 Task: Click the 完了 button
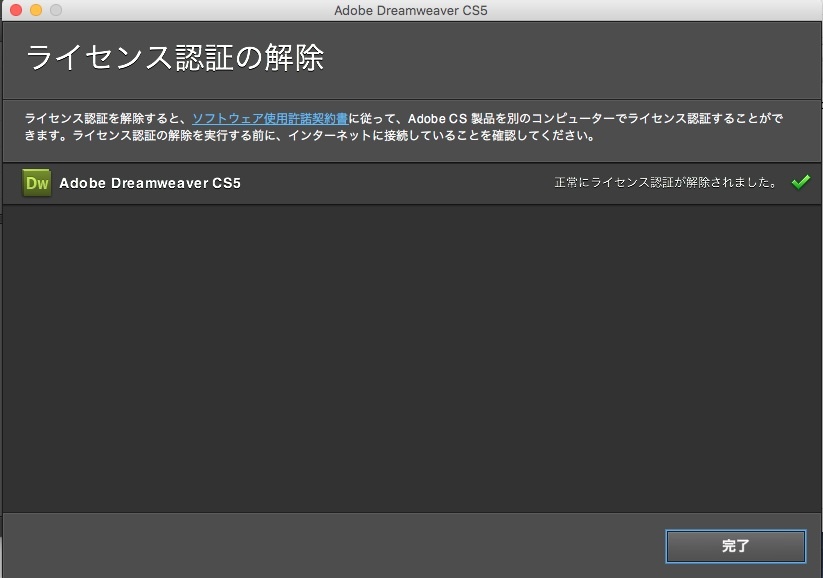(735, 546)
